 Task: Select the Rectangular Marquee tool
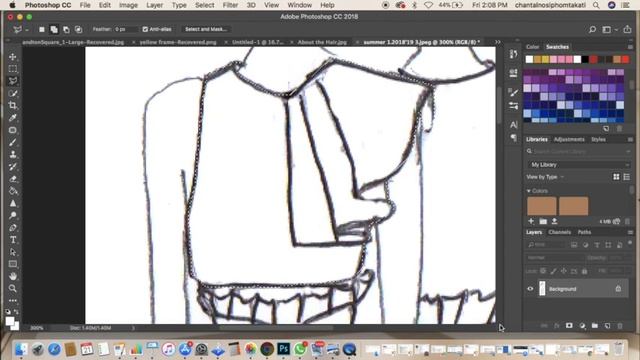click(x=13, y=69)
